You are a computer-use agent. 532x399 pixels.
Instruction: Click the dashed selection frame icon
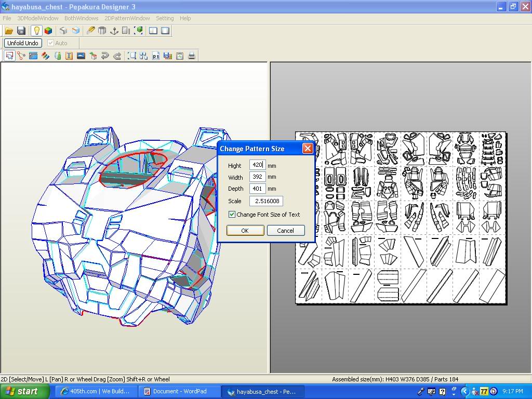click(x=131, y=56)
